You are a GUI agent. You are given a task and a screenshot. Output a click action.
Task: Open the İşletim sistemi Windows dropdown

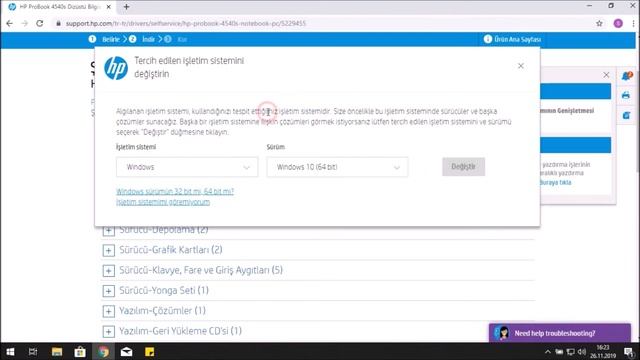(x=187, y=167)
